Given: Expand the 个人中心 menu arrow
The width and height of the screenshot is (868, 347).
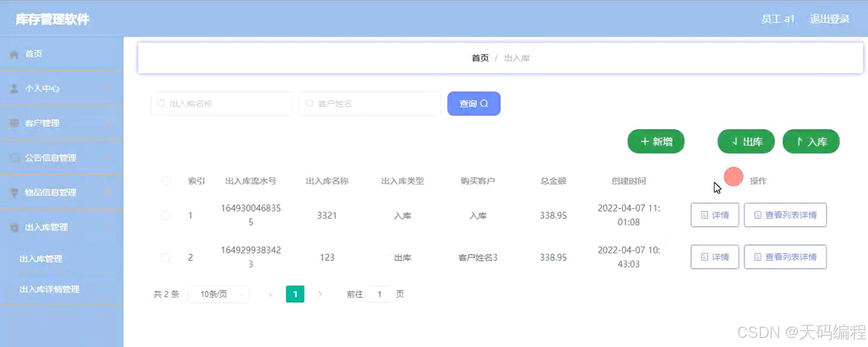Looking at the screenshot, I should click(x=108, y=88).
